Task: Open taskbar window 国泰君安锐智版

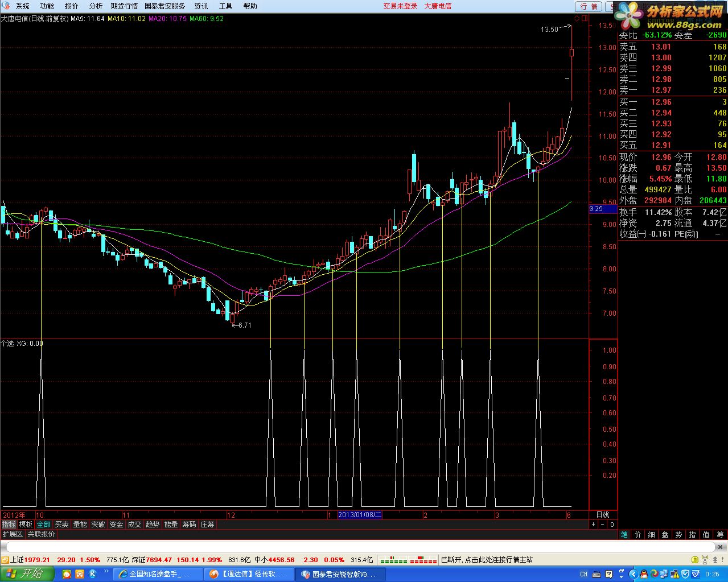Action: 342,574
